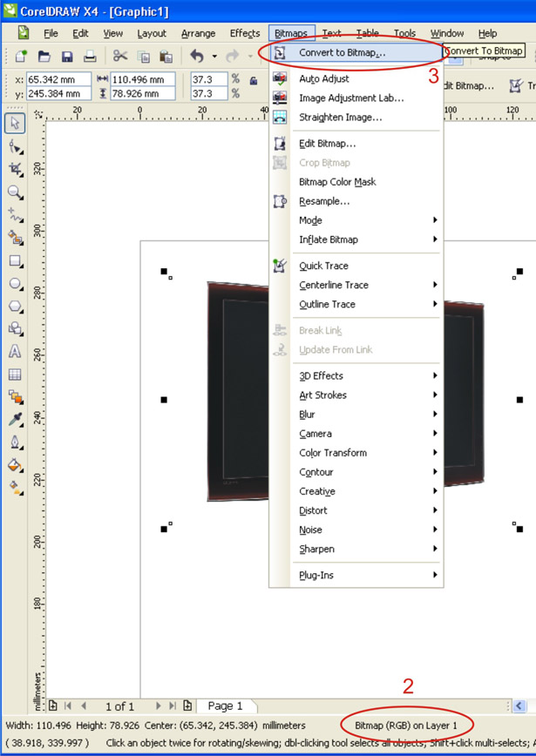Image resolution: width=536 pixels, height=756 pixels.
Task: Select the Basic Shapes tool
Action: pyautogui.click(x=15, y=329)
